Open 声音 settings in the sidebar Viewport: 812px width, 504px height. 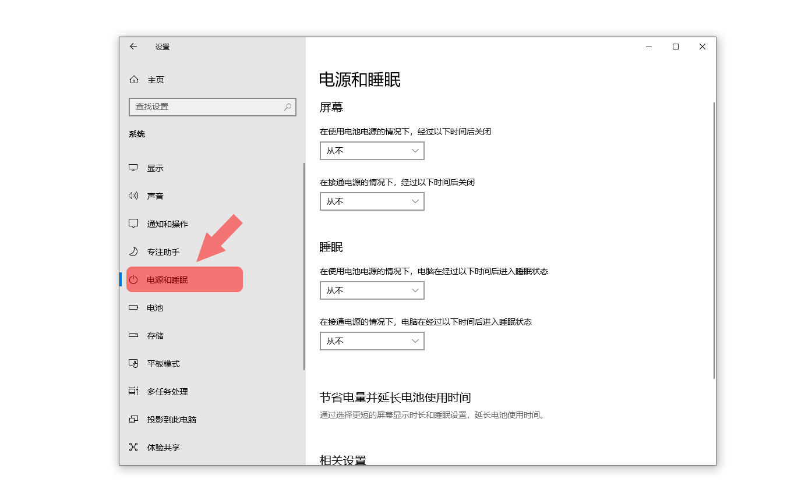click(x=156, y=196)
